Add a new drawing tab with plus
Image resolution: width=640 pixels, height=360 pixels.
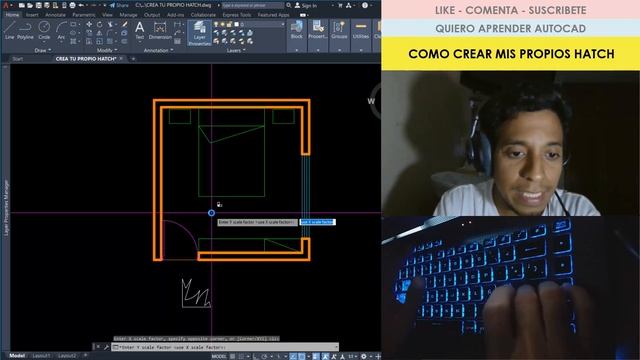click(x=133, y=59)
